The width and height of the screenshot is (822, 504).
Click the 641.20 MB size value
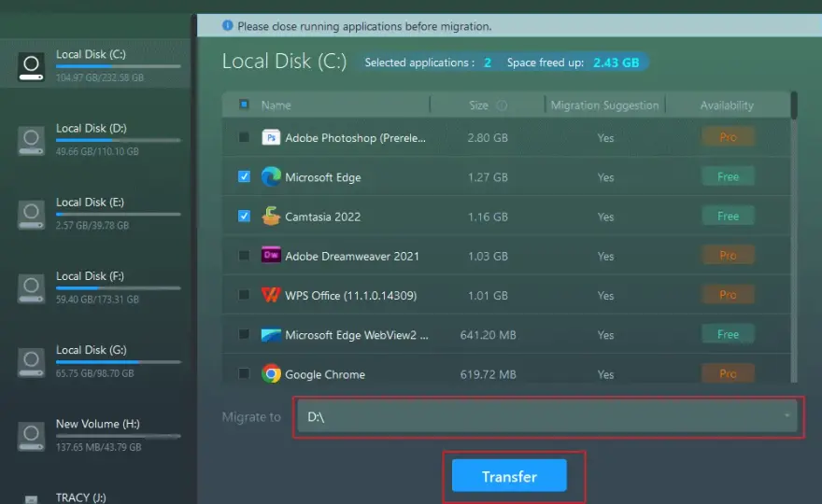click(488, 335)
